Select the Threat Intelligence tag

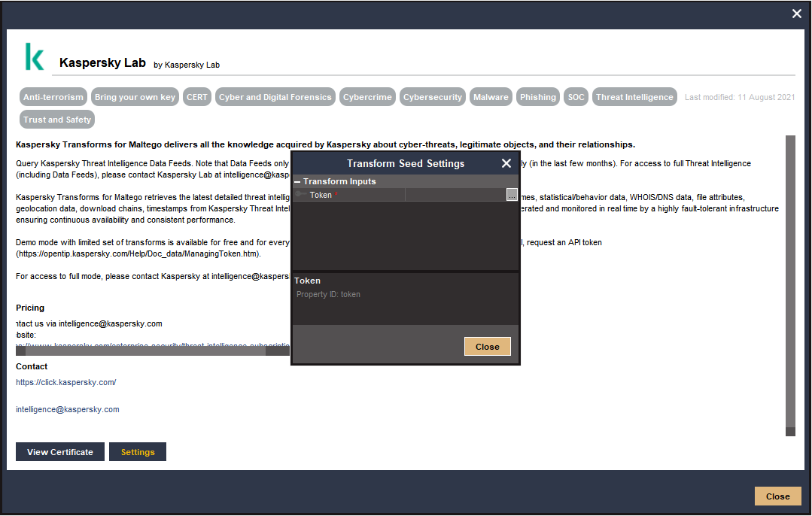click(634, 97)
